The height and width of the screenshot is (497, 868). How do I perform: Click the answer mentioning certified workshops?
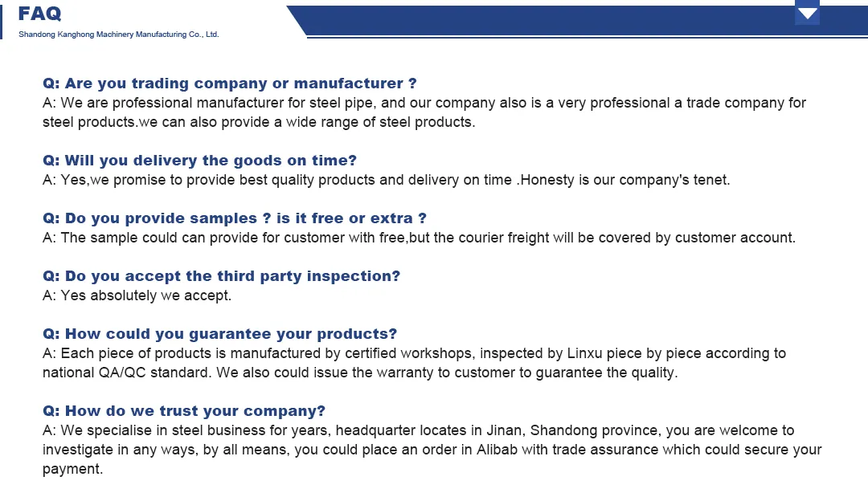(414, 363)
